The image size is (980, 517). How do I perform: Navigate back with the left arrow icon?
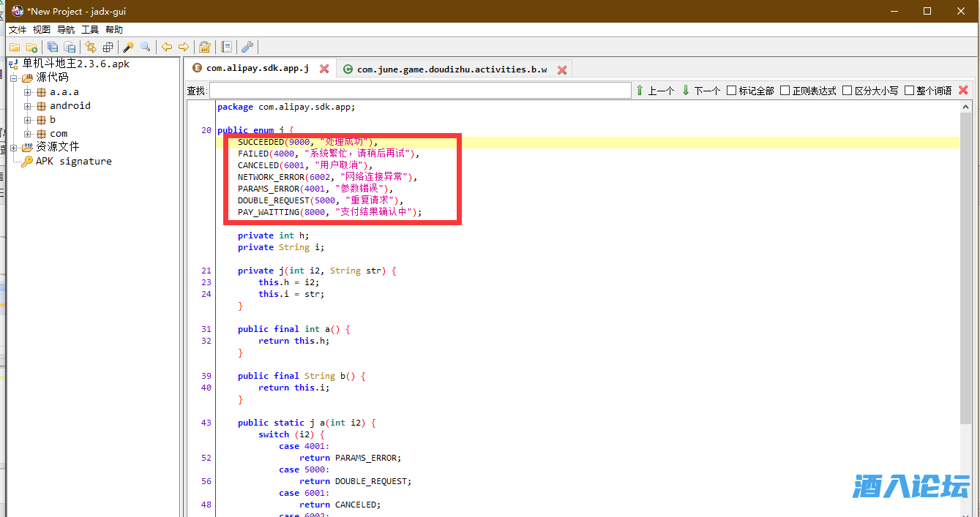[167, 47]
